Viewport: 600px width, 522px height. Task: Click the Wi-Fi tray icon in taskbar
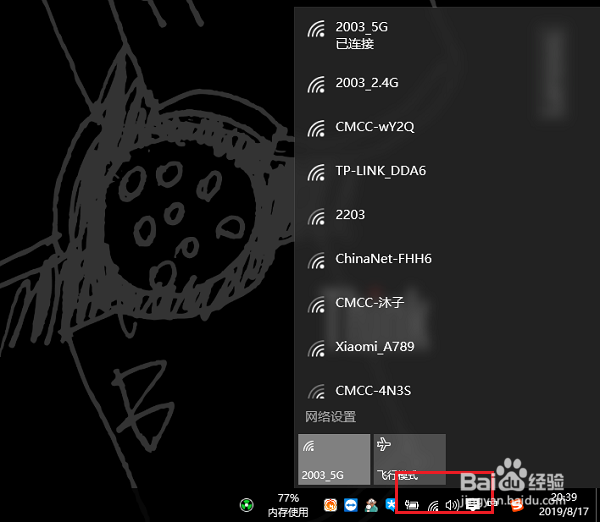433,506
